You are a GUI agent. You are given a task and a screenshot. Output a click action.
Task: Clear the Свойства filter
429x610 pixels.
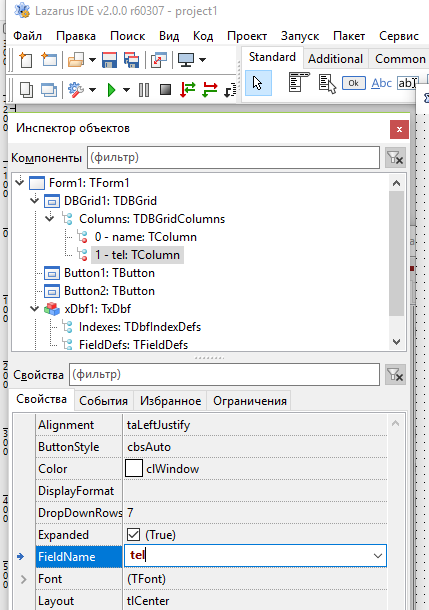tap(396, 375)
